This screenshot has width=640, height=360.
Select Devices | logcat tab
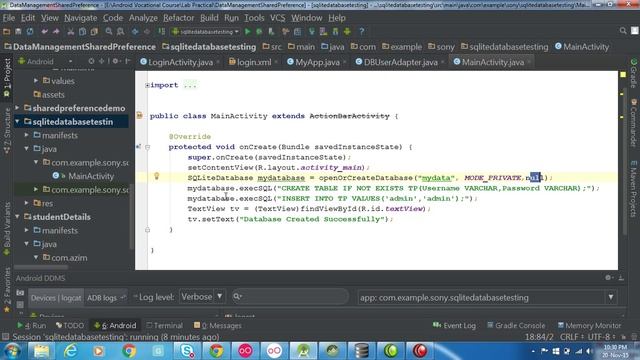56,298
